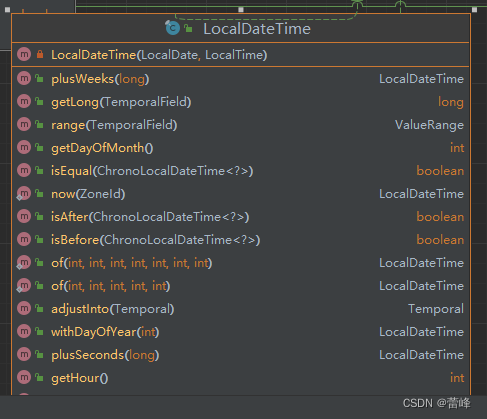Click method icon next to plusWeeks
487x419 pixels.
[x=24, y=78]
